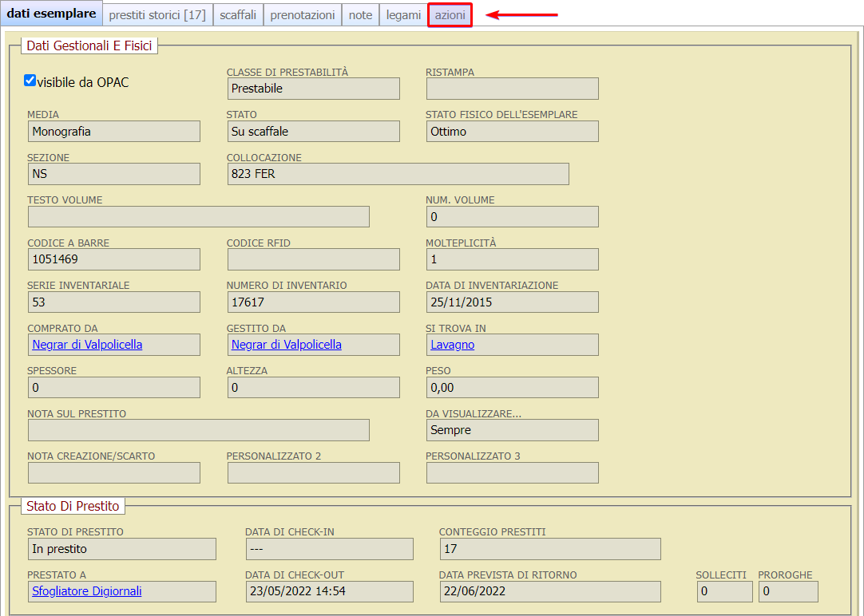Toggle the 'visibile da OPAC' checkbox
This screenshot has height=616, width=864.
point(30,81)
